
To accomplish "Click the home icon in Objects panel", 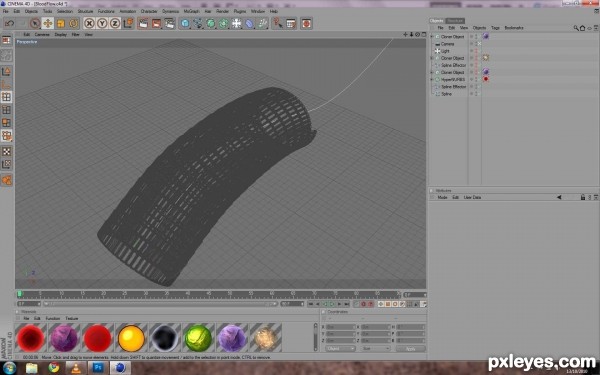I will pyautogui.click(x=582, y=28).
